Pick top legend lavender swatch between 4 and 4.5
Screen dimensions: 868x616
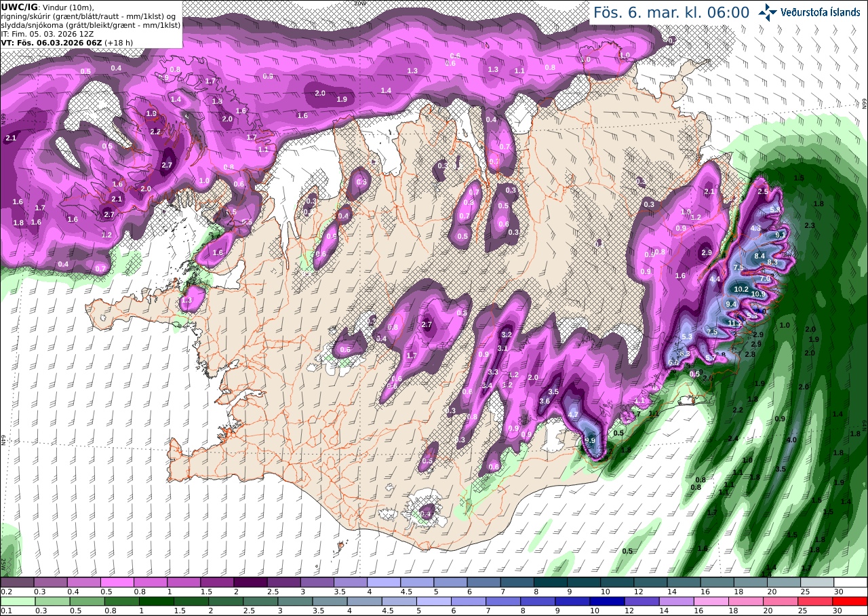(x=384, y=582)
